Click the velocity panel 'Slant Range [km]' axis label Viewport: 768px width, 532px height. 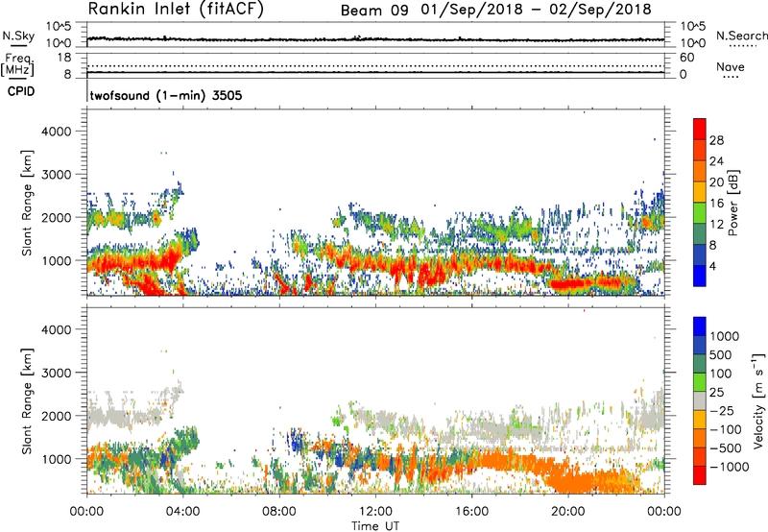tap(28, 400)
